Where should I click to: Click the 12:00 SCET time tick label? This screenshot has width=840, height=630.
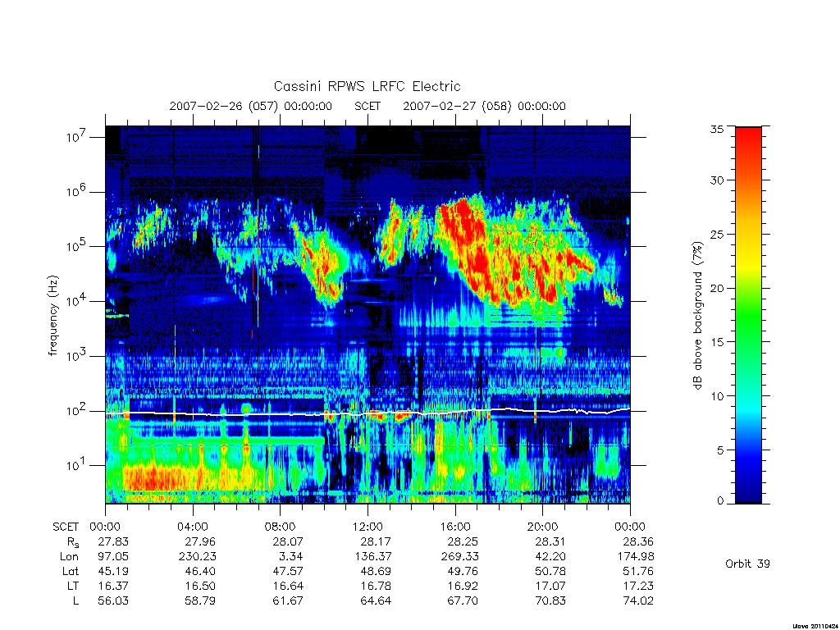(367, 527)
